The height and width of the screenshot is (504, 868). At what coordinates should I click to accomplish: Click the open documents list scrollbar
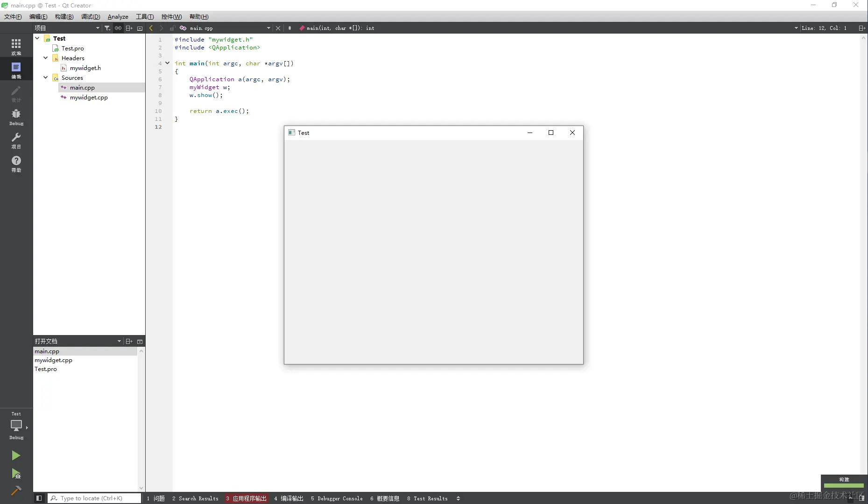click(x=141, y=420)
